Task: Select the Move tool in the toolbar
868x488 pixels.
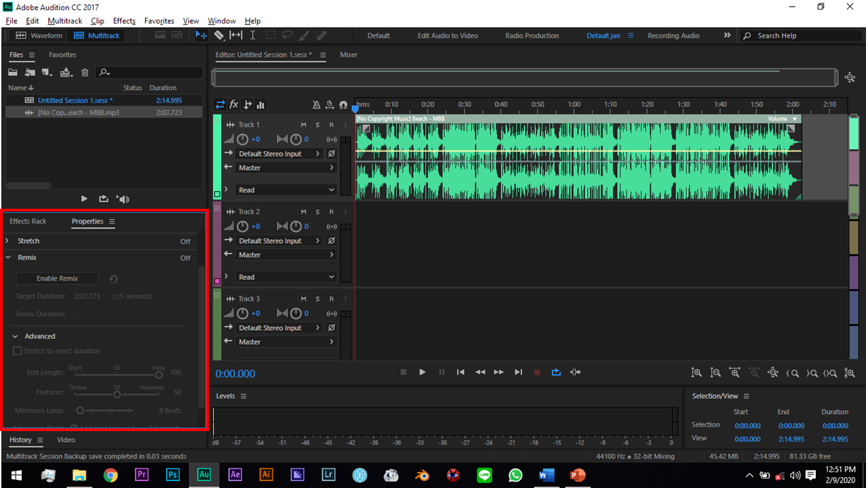Action: click(201, 35)
